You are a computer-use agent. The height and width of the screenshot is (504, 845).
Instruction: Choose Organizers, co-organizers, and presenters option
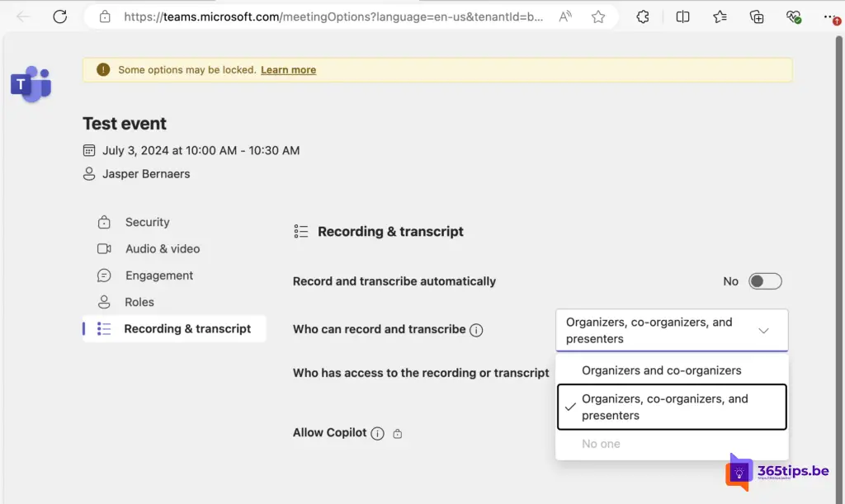tap(671, 407)
